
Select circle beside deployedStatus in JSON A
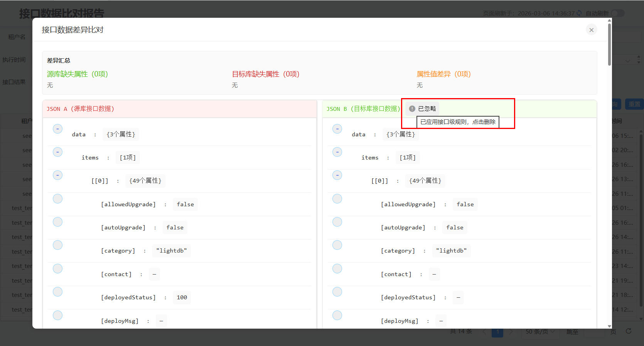tap(57, 292)
